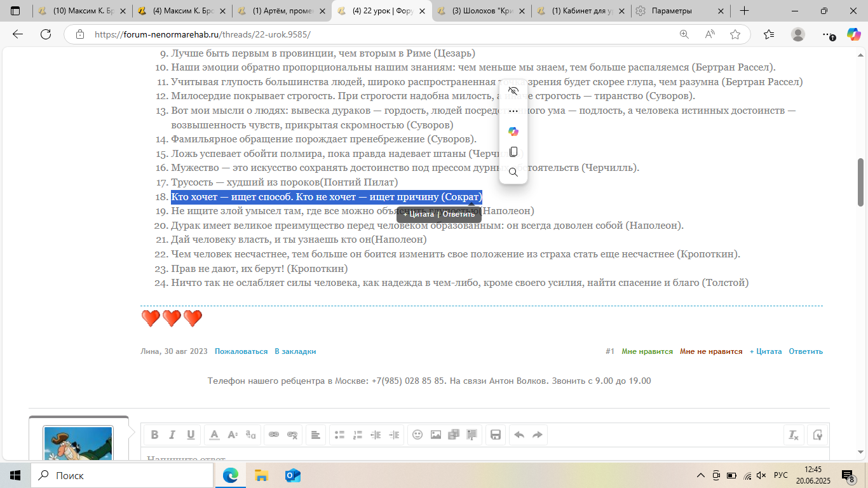
Task: Click the search icon in selection popup
Action: (513, 172)
